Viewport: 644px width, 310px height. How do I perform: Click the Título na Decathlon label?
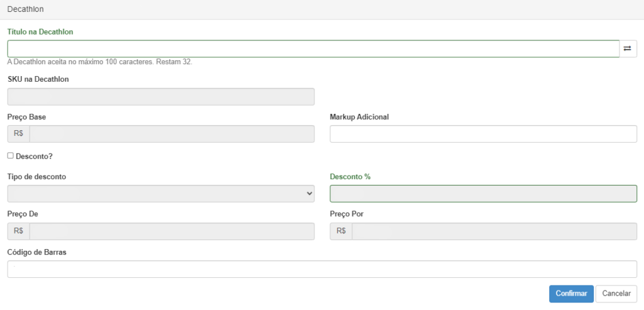pyautogui.click(x=40, y=31)
